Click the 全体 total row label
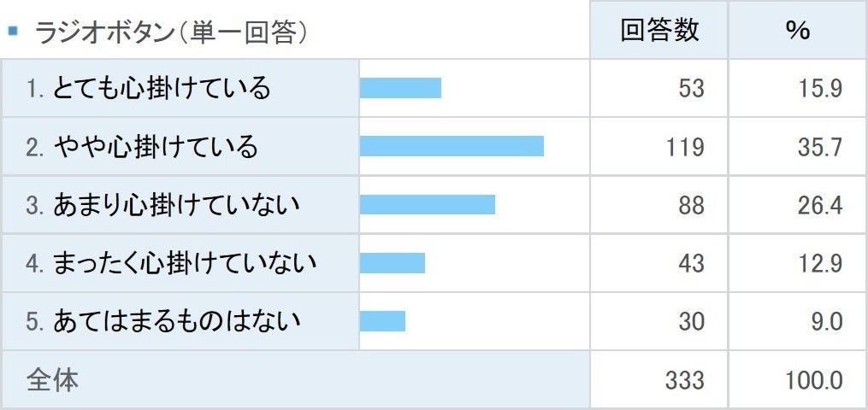Image resolution: width=868 pixels, height=410 pixels. pyautogui.click(x=53, y=380)
